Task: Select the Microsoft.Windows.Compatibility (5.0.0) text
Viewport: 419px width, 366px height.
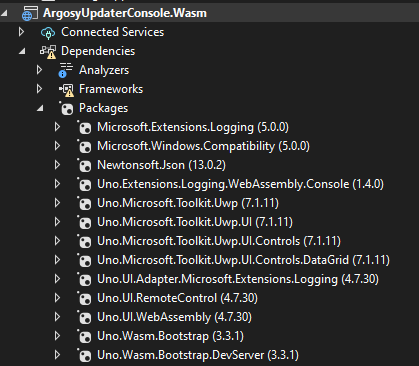Action: (x=203, y=146)
